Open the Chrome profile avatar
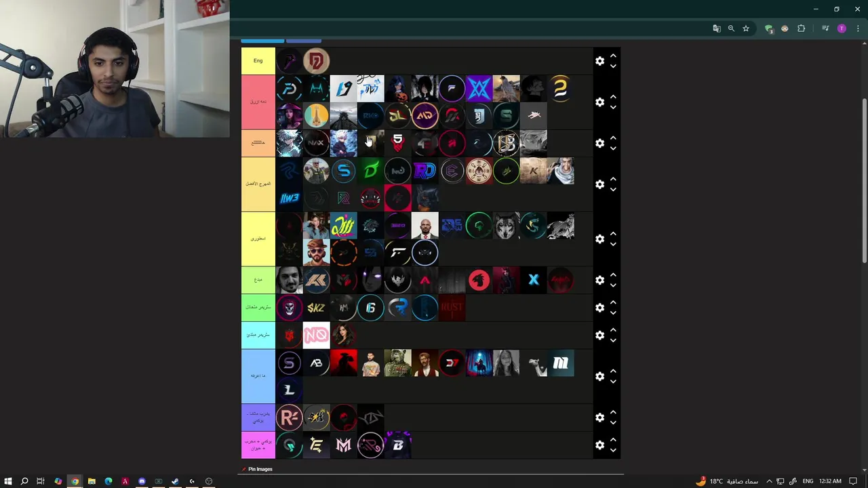The width and height of the screenshot is (868, 488). tap(842, 28)
